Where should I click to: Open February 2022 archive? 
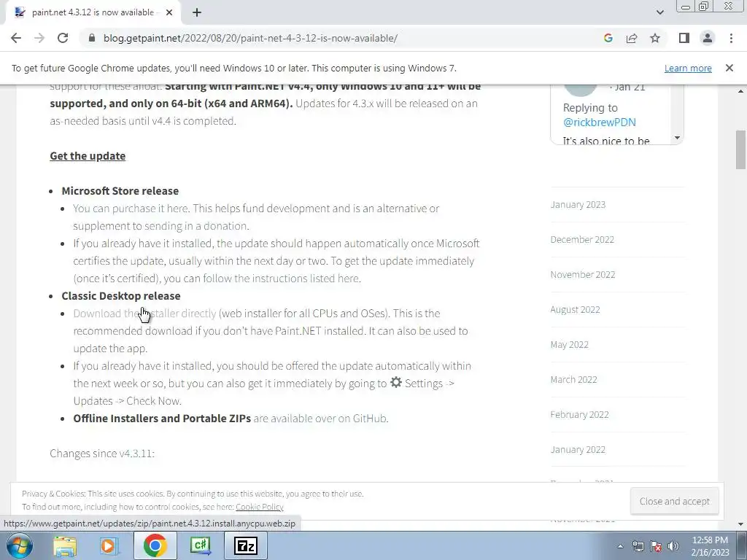point(579,415)
